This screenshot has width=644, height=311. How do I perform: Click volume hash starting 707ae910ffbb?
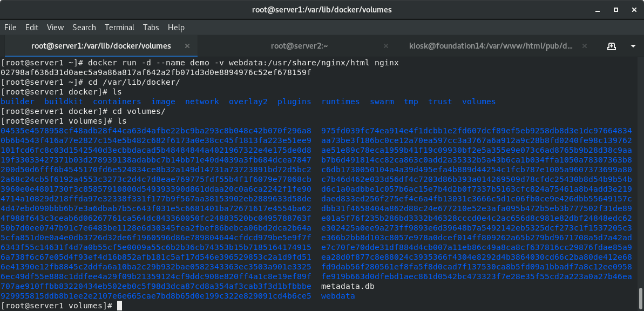click(x=156, y=286)
